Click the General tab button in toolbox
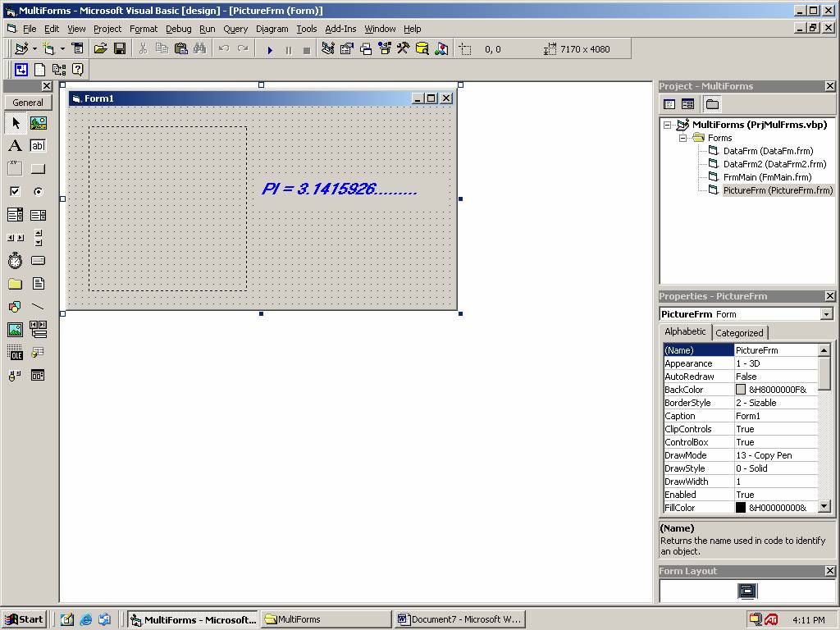This screenshot has height=630, width=840. tap(28, 103)
